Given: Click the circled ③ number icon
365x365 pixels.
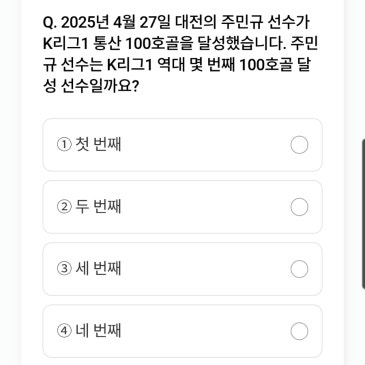Looking at the screenshot, I should [64, 269].
